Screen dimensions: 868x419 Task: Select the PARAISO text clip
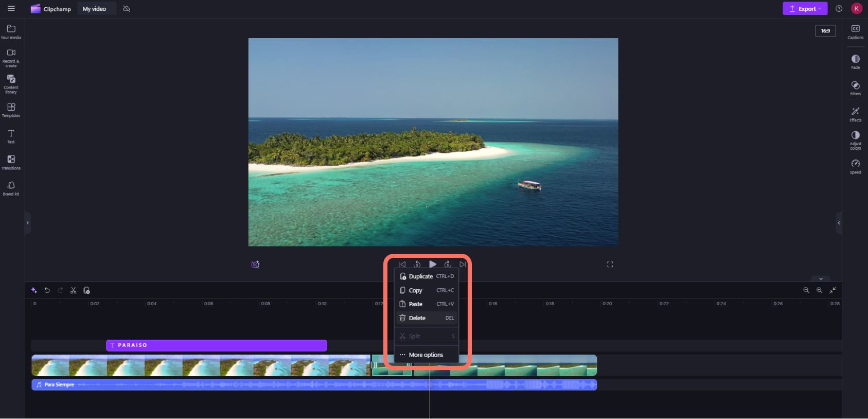pos(217,345)
